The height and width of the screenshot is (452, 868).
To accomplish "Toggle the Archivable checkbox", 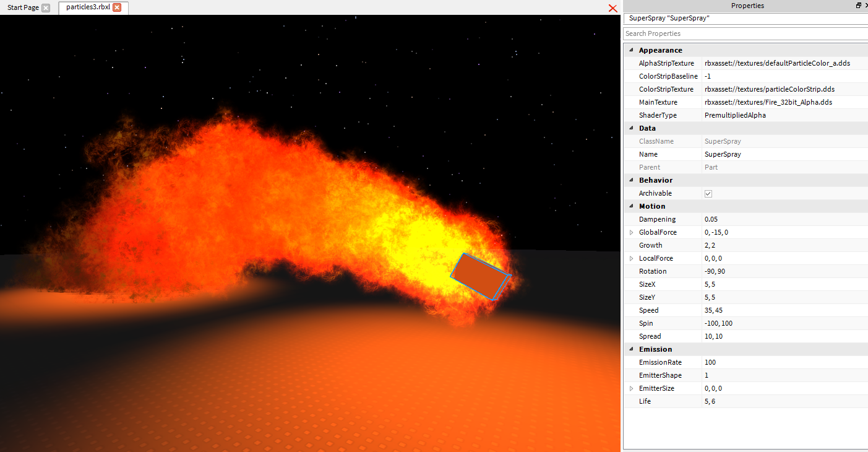I will point(708,194).
